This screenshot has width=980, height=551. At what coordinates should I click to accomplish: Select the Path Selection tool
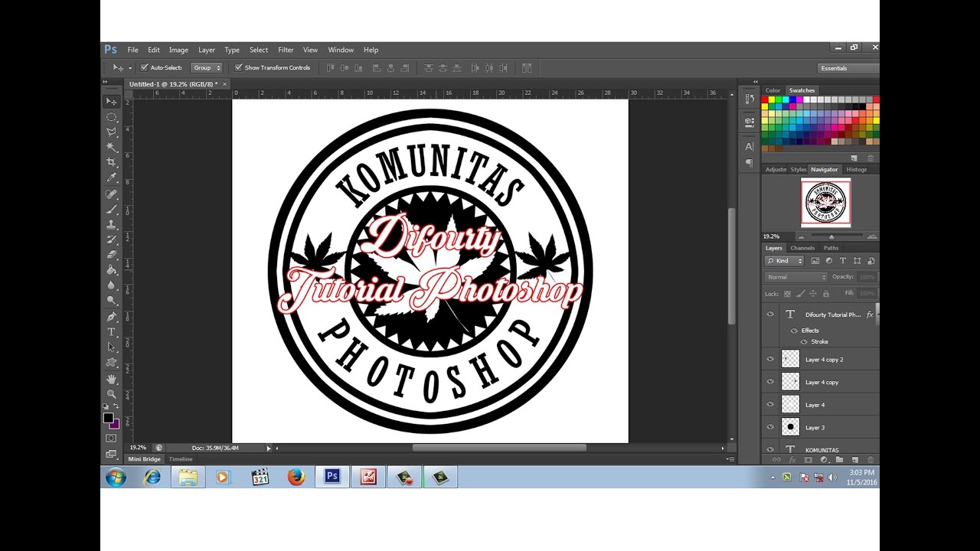pyautogui.click(x=112, y=347)
